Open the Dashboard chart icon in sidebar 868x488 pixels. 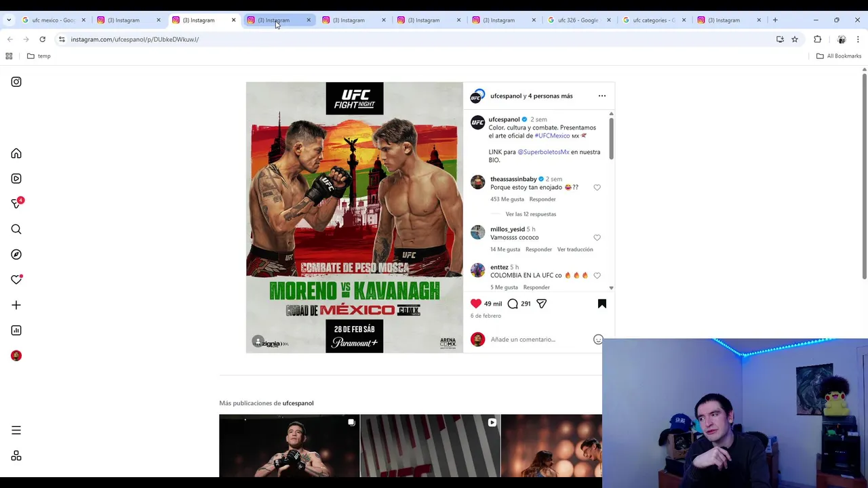click(16, 331)
